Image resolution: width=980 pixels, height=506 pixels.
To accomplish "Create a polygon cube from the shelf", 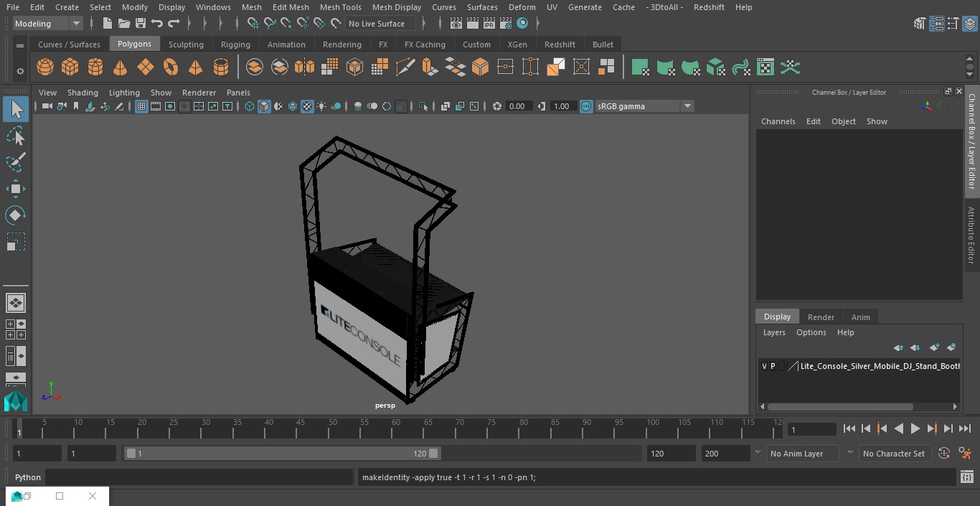I will point(70,67).
